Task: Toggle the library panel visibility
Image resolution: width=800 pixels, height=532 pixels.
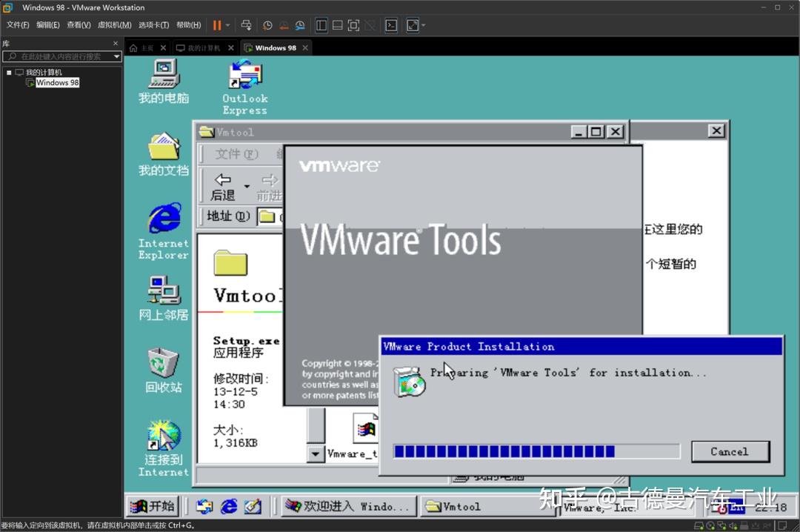Action: click(x=321, y=24)
